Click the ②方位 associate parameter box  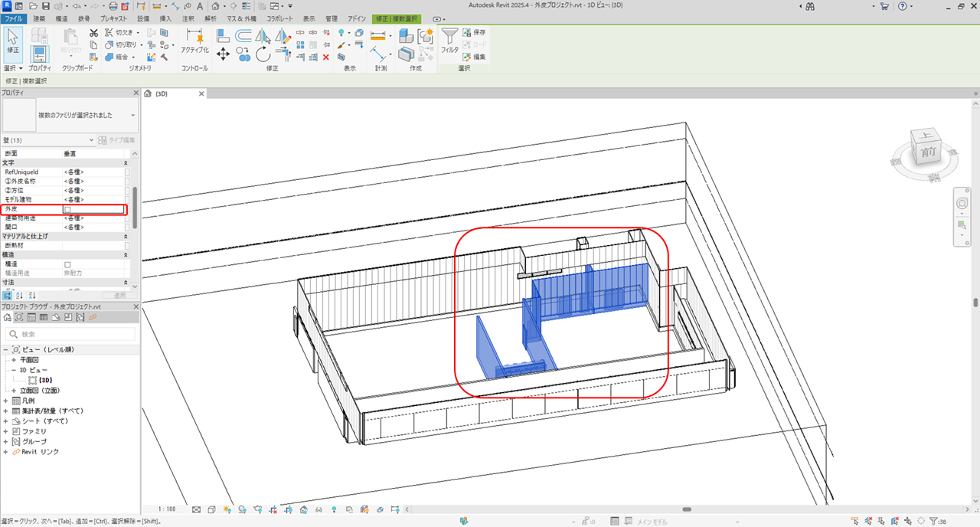[x=127, y=191]
